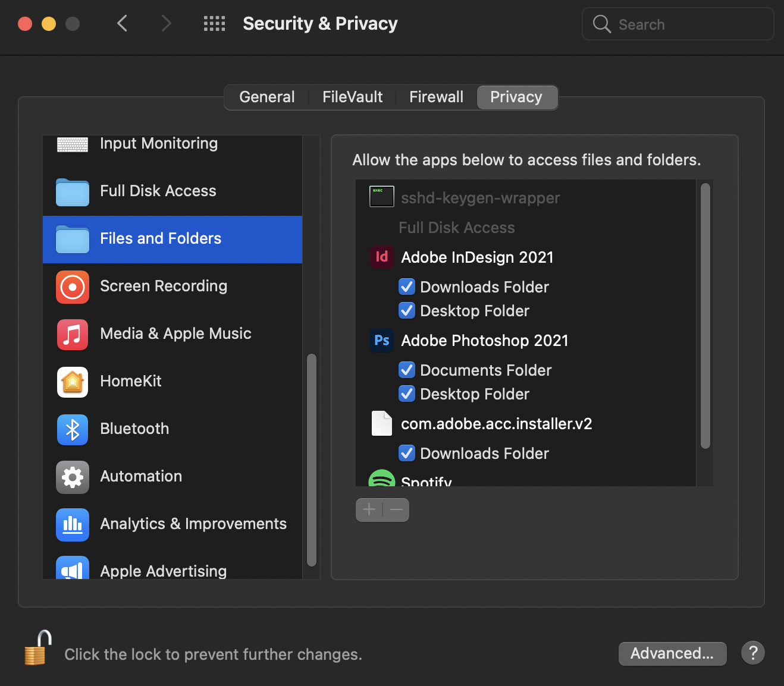Screen dimensions: 784x686
Task: Select Apple Advertising in sidebar
Action: (x=173, y=565)
